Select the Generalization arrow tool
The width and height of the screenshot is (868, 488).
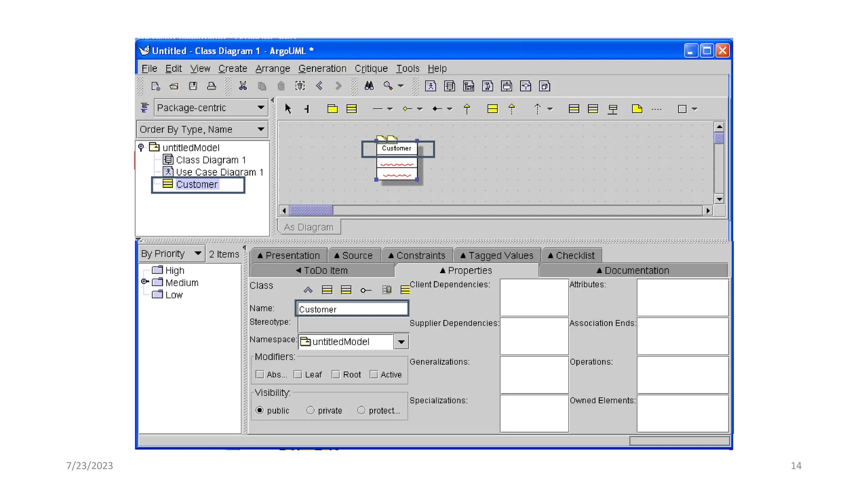coord(467,109)
